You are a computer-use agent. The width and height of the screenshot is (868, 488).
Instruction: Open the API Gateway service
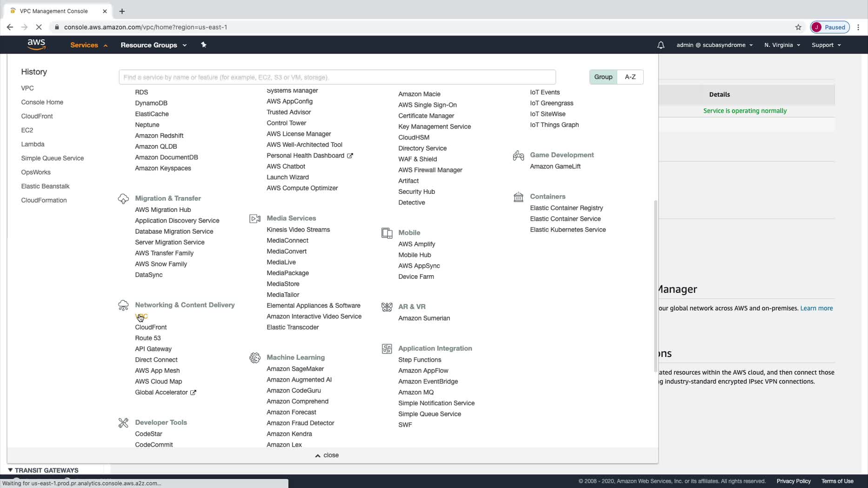(x=154, y=349)
